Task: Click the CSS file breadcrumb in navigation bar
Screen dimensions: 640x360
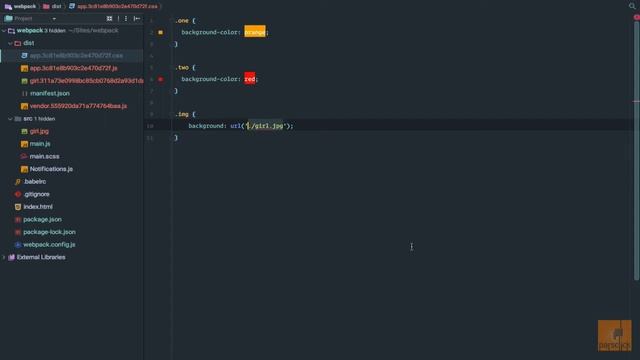Action: tap(113, 7)
